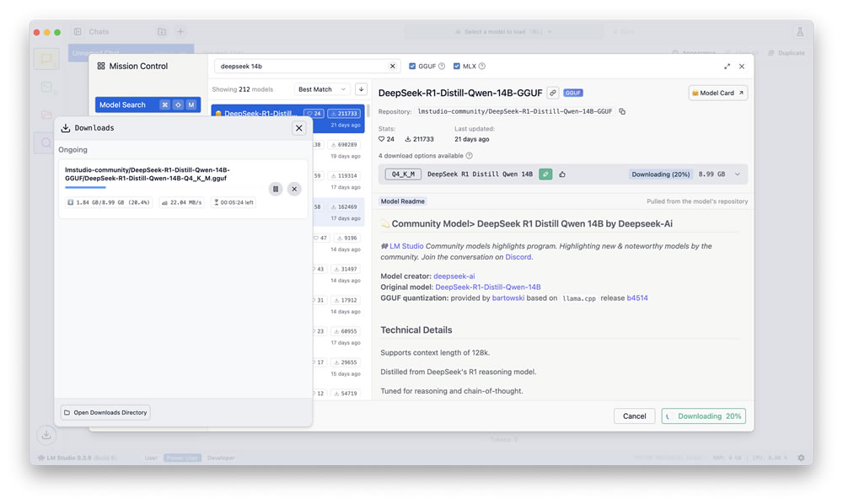Screen dimensions: 843x504
Task: Toggle the Chats sidebar panel icon
Action: (x=78, y=32)
